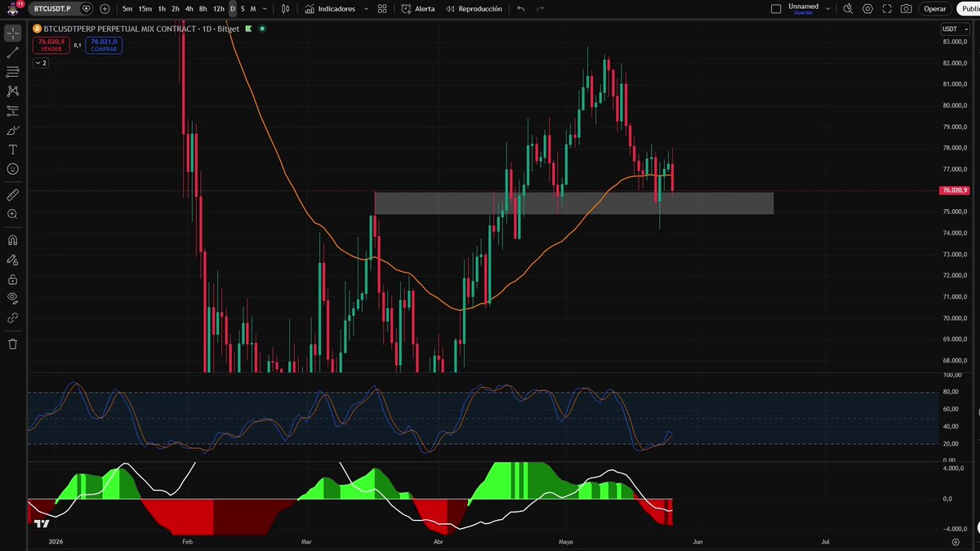This screenshot has width=980, height=551.
Task: Select the trend line drawing tool
Action: [x=13, y=53]
